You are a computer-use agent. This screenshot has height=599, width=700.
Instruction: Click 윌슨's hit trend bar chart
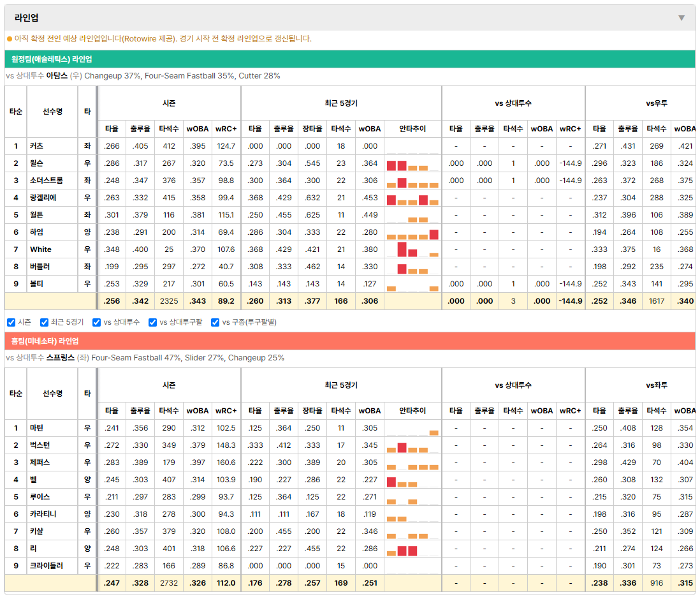(412, 163)
